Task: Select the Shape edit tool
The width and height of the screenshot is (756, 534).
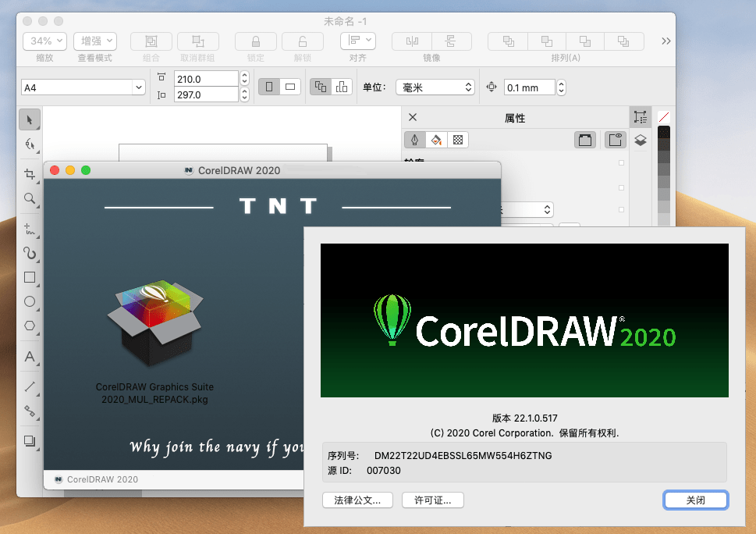Action: [x=30, y=144]
